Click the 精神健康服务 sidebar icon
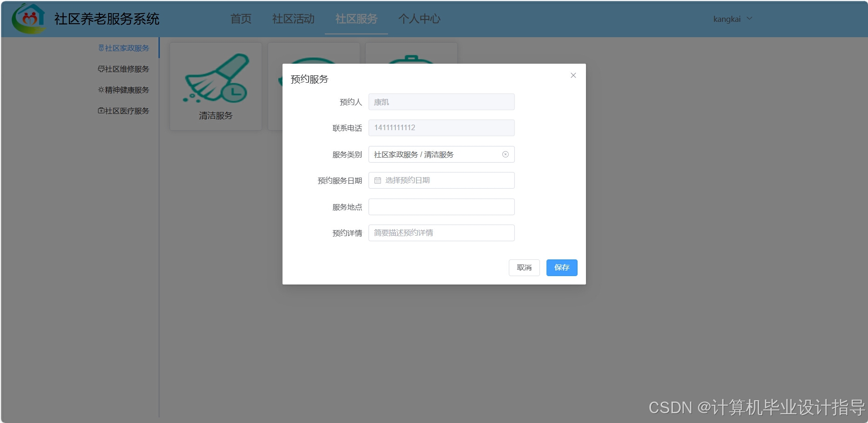Image resolution: width=868 pixels, height=423 pixels. point(101,90)
